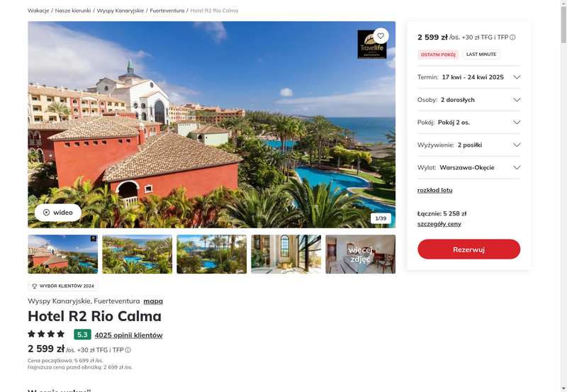Open the rozkład lotu link
Viewport: 567px width, 392px height.
point(434,190)
